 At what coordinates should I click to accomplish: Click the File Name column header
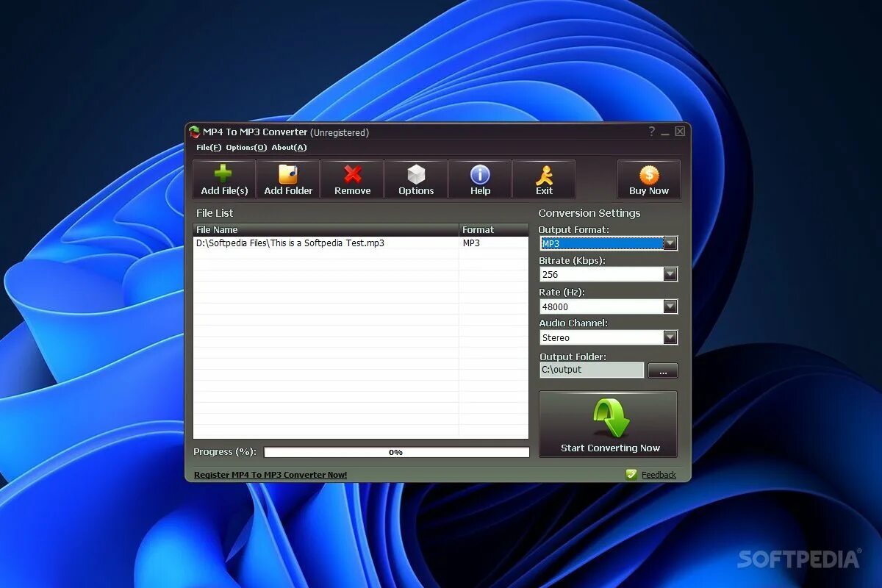(326, 230)
